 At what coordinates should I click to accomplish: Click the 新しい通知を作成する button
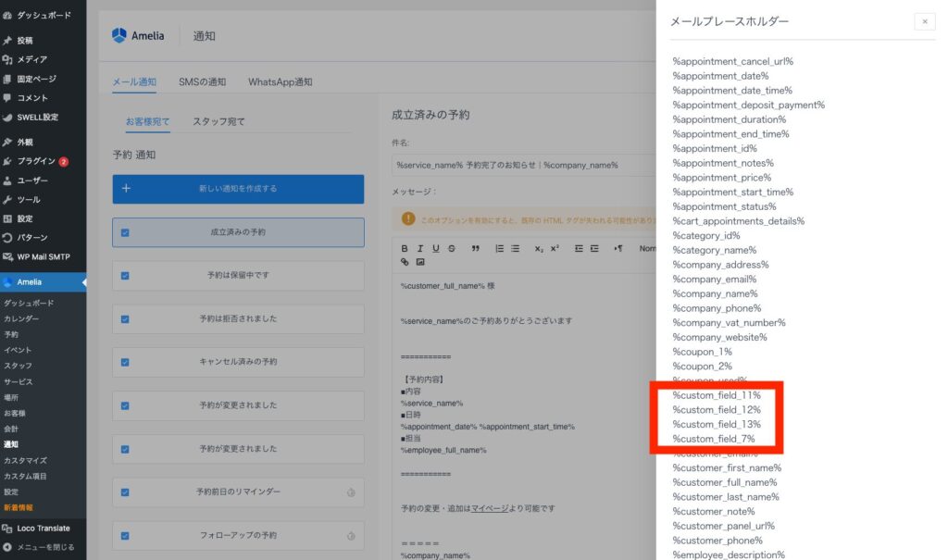pyautogui.click(x=238, y=189)
